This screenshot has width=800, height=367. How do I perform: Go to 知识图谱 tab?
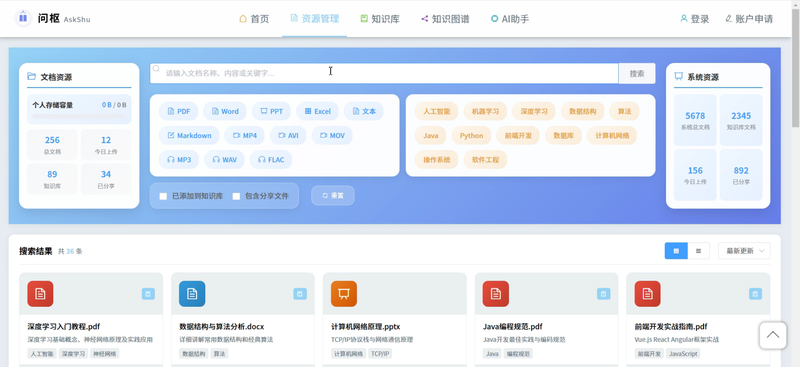point(445,19)
